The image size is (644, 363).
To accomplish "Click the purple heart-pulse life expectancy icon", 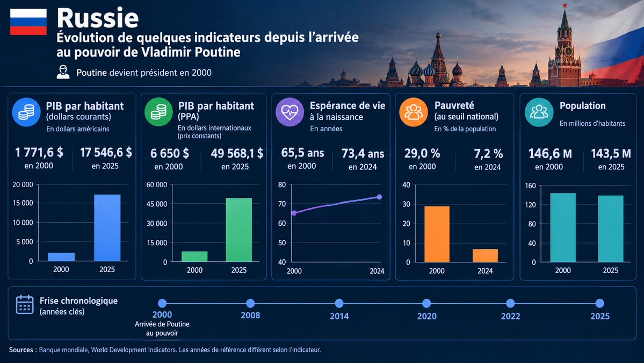I will 290,112.
